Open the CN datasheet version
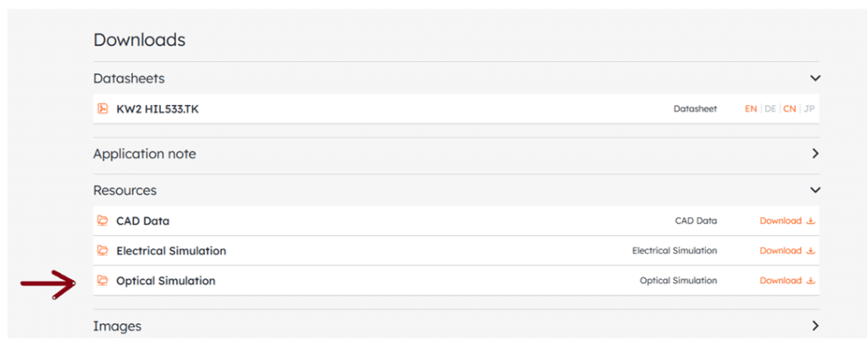The height and width of the screenshot is (340, 868). click(x=789, y=109)
